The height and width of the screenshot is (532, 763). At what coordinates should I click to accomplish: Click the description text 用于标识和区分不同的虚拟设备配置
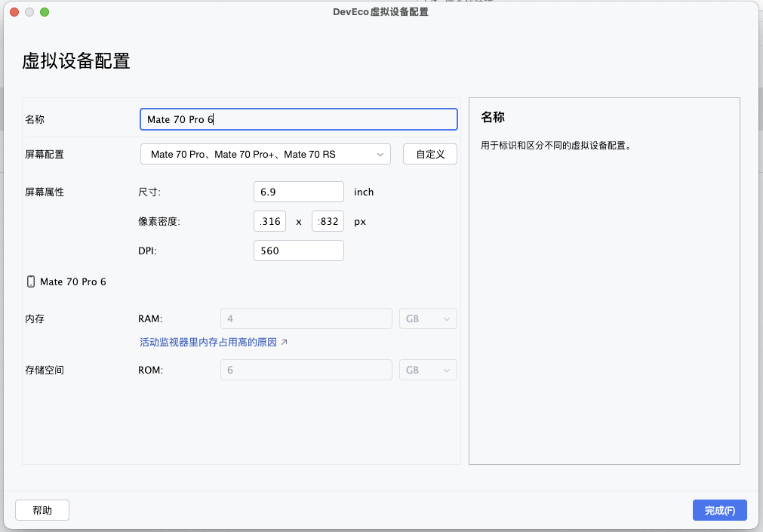[555, 146]
